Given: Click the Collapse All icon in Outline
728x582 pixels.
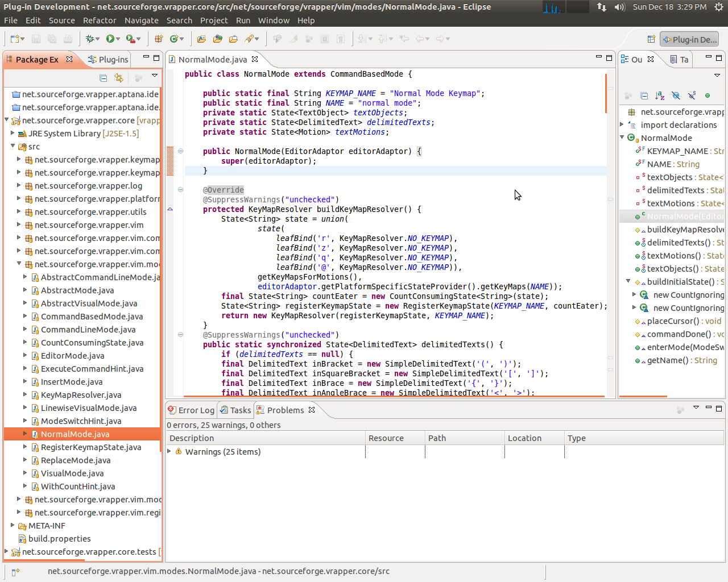Looking at the screenshot, I should (x=644, y=95).
